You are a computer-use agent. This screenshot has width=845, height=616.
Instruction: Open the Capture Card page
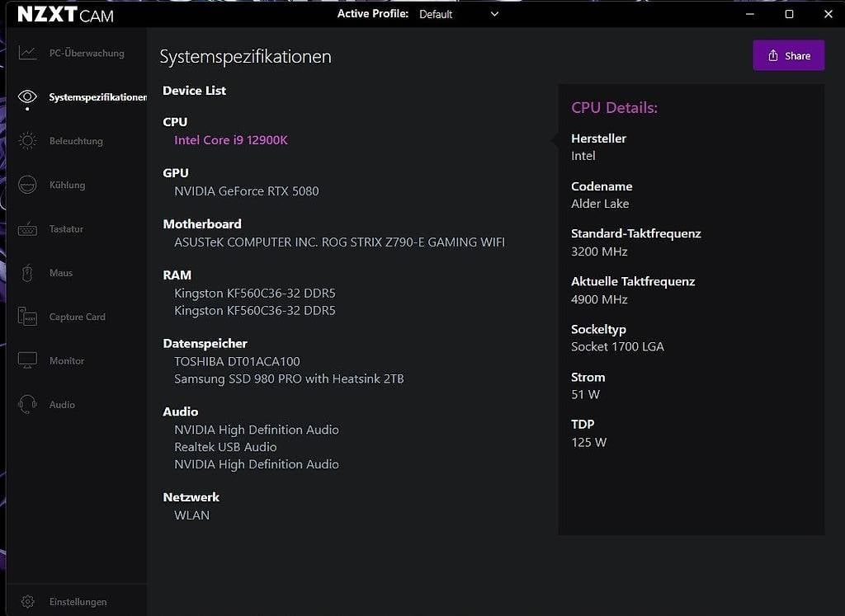pos(76,317)
